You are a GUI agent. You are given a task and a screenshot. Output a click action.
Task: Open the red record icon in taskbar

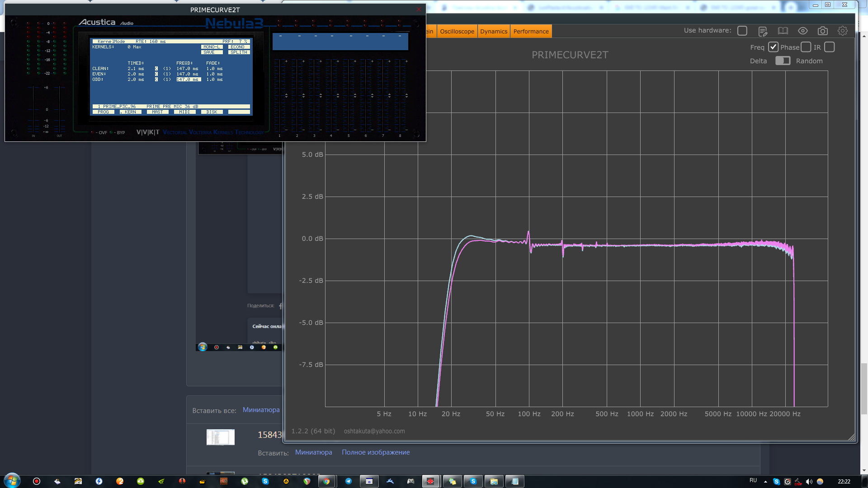coord(37,481)
